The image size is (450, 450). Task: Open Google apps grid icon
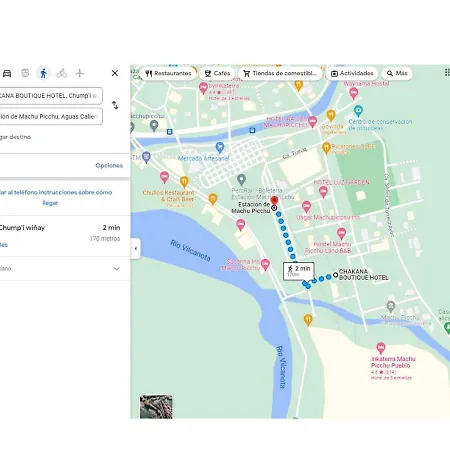447,72
